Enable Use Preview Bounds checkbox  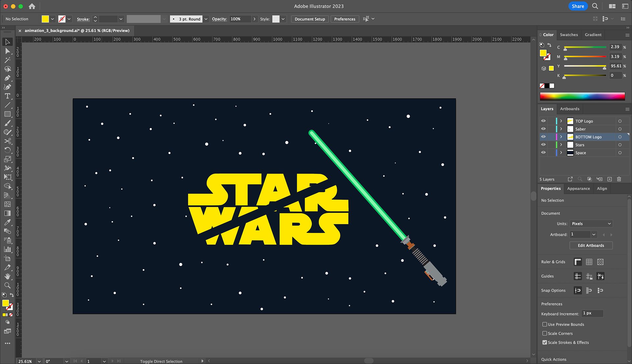pyautogui.click(x=545, y=324)
